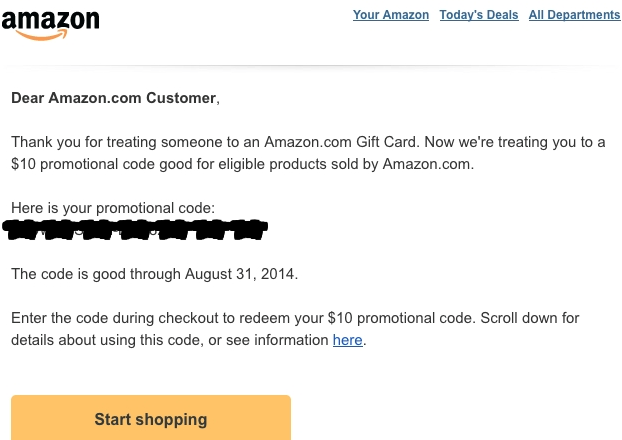Go to All Departments
The image size is (622, 440).
tap(574, 15)
